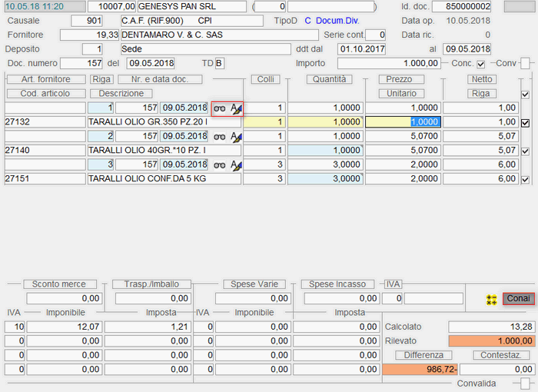The image size is (538, 392).
Task: Click the Importo field 1.000,00
Action: [389, 64]
